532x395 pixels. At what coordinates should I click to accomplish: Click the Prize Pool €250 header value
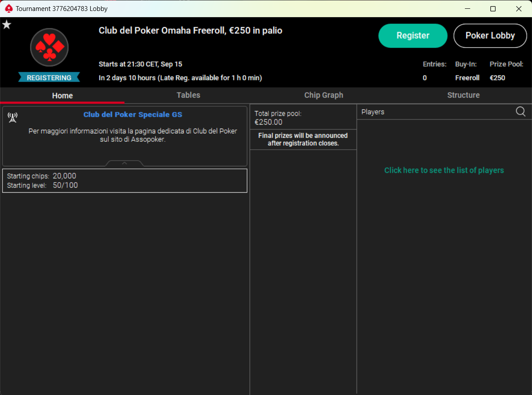coord(497,78)
